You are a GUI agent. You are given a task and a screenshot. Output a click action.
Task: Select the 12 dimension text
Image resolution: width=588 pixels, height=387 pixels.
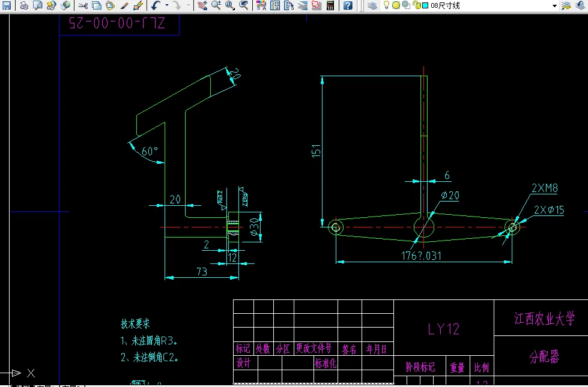(232, 258)
